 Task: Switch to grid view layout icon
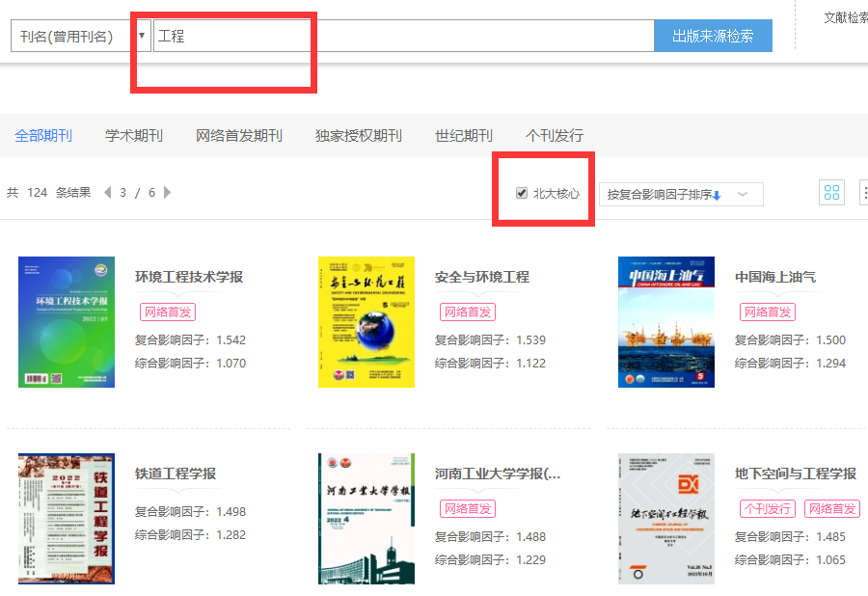click(x=831, y=193)
